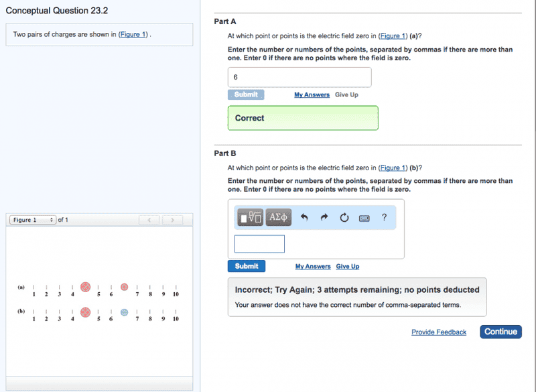
Task: Click Figure 1 link in problem intro
Action: coord(134,34)
